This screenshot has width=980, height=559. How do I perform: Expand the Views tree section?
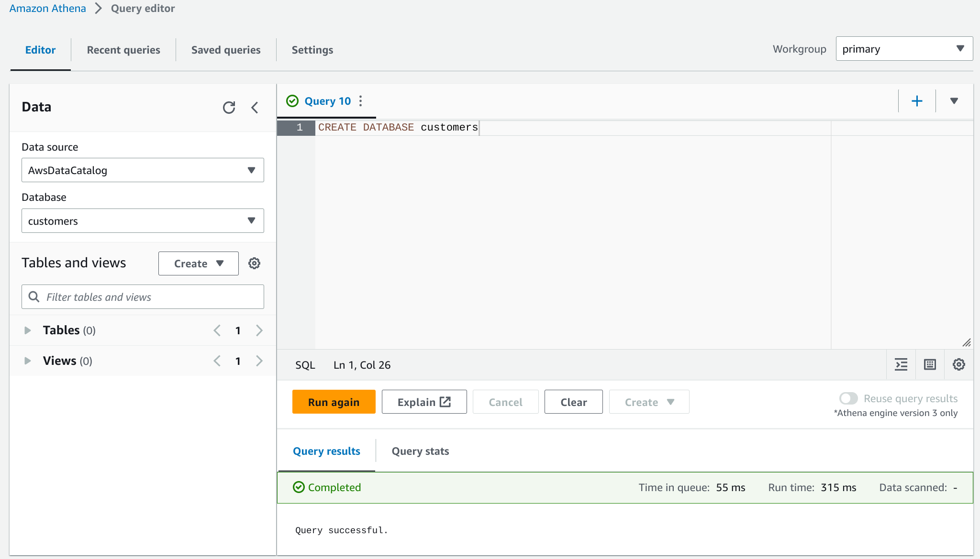[28, 361]
